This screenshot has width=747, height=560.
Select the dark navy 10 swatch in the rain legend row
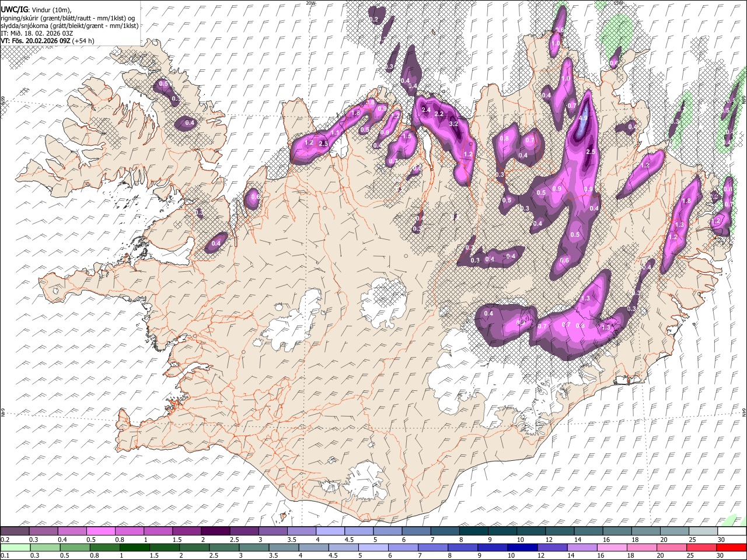point(522,548)
